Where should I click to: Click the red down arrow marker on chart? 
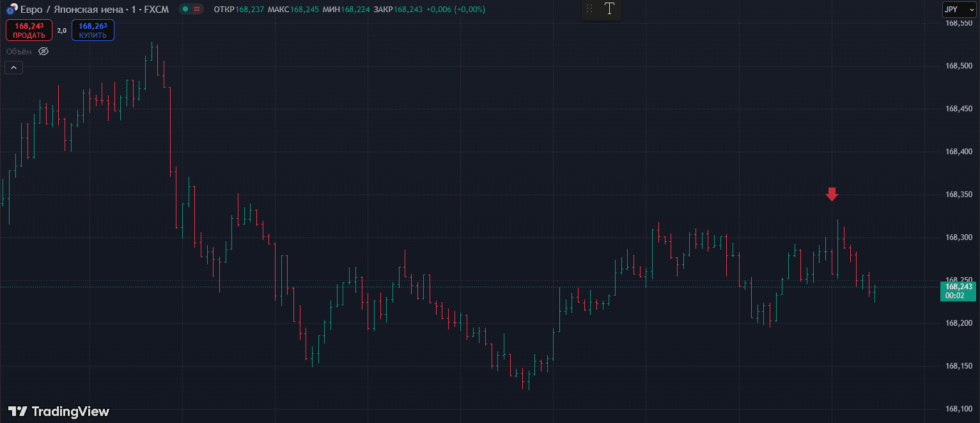[832, 194]
